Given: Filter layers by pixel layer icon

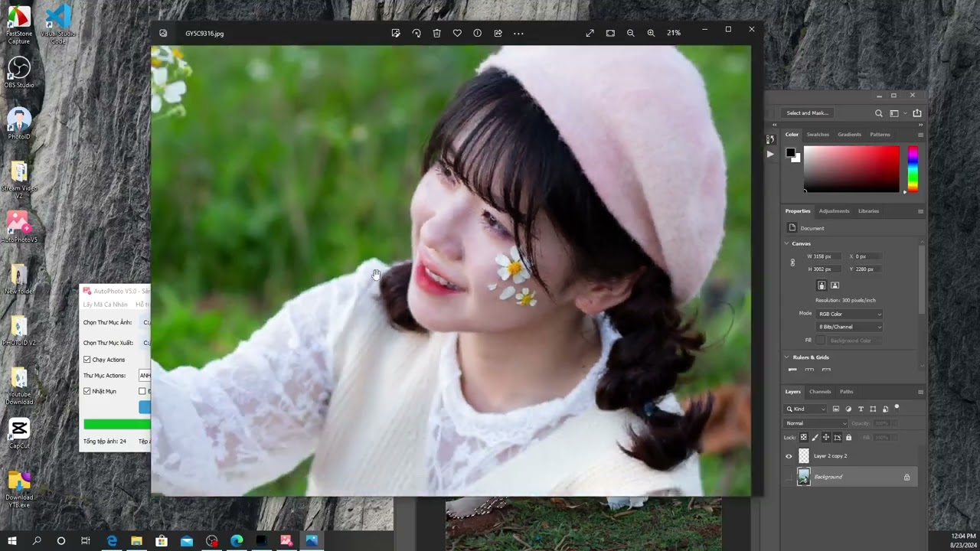Looking at the screenshot, I should click(836, 409).
